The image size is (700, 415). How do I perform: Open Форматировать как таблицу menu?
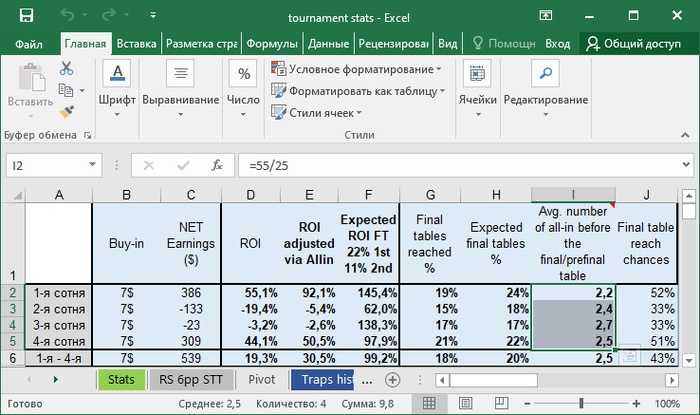(x=358, y=91)
